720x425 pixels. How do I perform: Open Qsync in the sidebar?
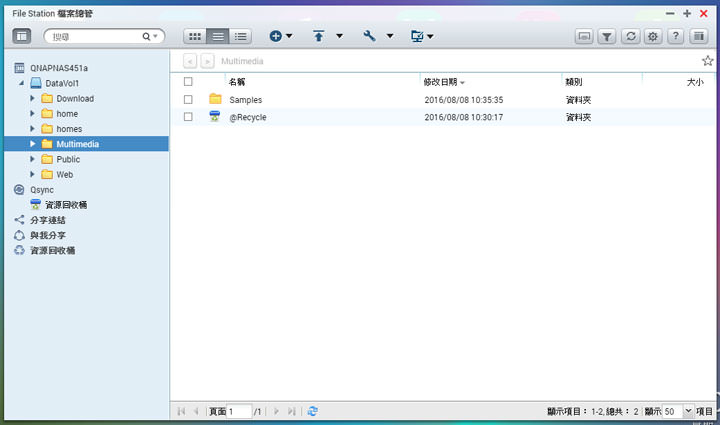point(42,189)
